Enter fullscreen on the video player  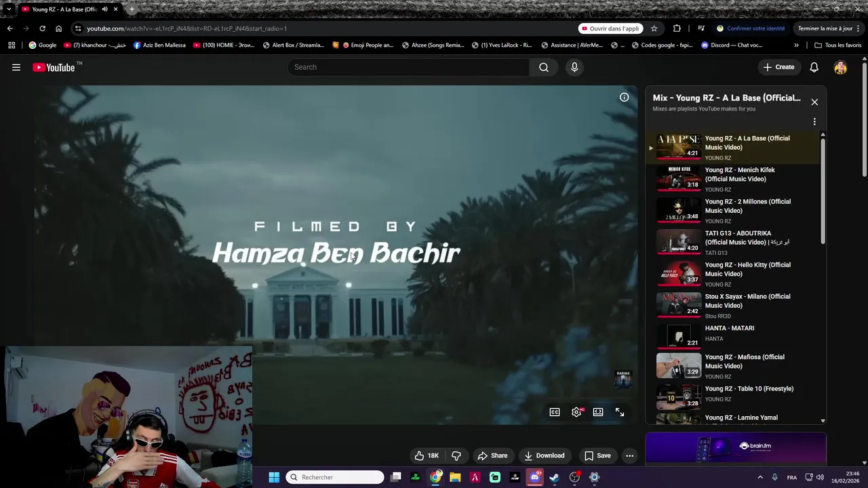[x=620, y=412]
